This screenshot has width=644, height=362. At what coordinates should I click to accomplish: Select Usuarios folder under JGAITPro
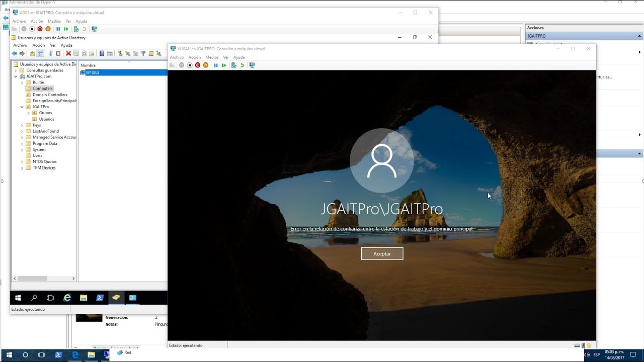tap(47, 119)
